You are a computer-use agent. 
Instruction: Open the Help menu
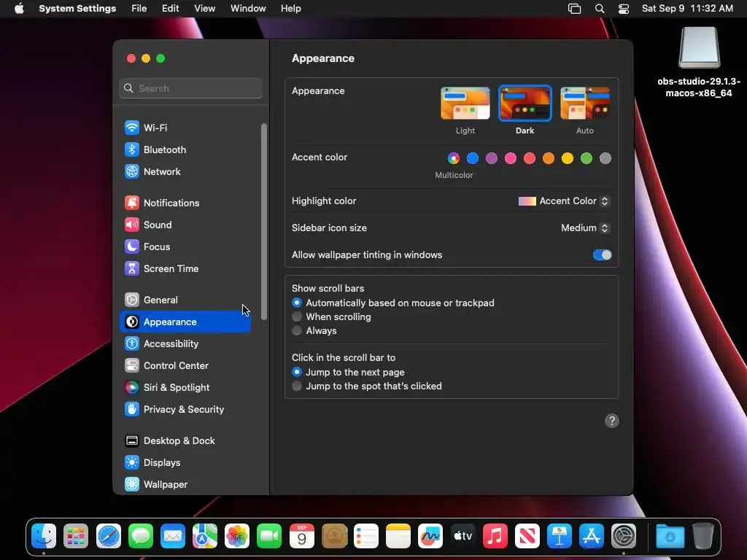pos(290,9)
